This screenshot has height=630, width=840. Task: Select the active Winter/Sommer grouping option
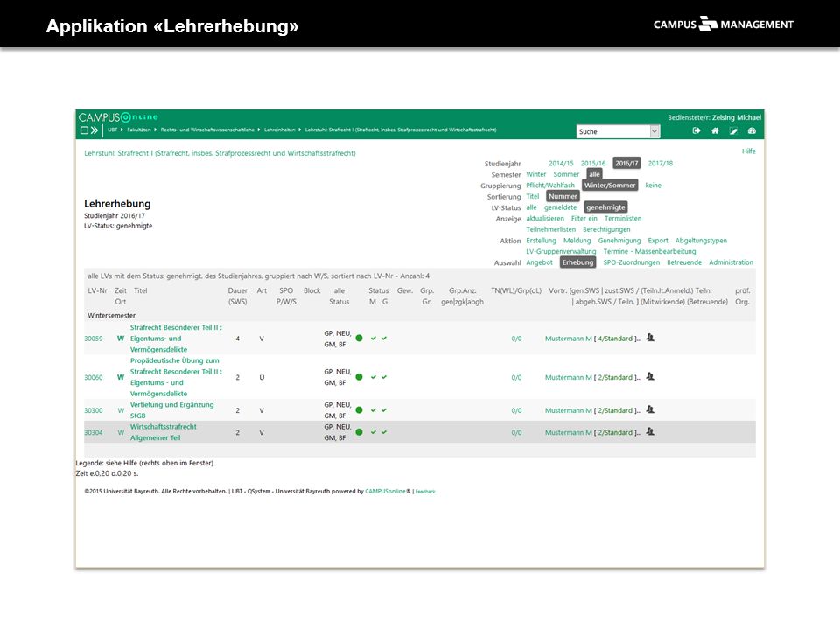coord(610,185)
